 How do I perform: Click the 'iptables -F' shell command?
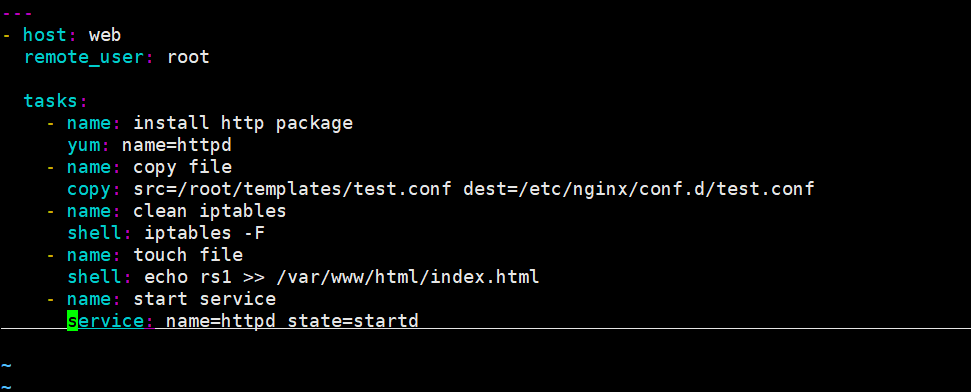tap(205, 233)
